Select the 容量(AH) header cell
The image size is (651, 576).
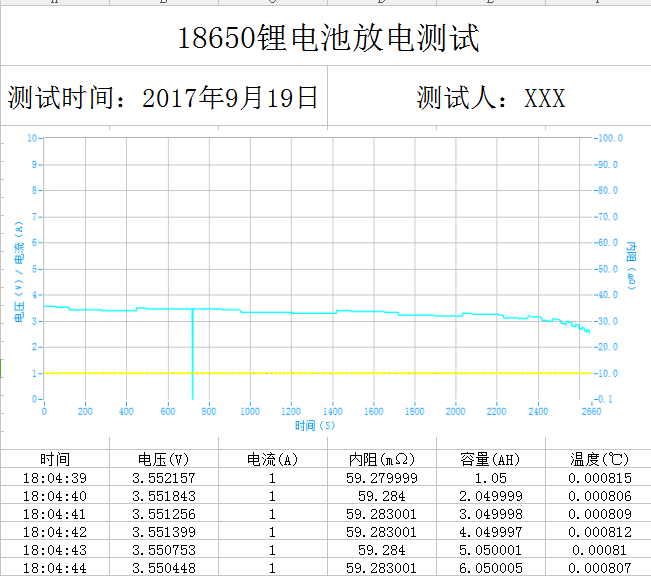tap(490, 459)
